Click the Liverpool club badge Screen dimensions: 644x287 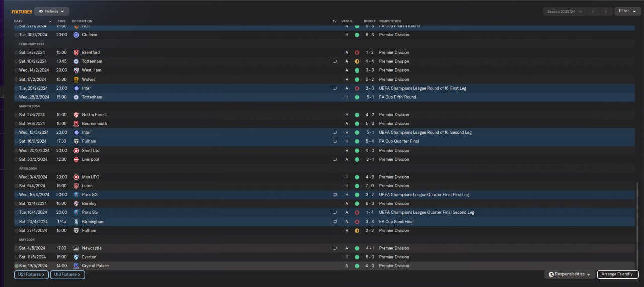point(76,159)
